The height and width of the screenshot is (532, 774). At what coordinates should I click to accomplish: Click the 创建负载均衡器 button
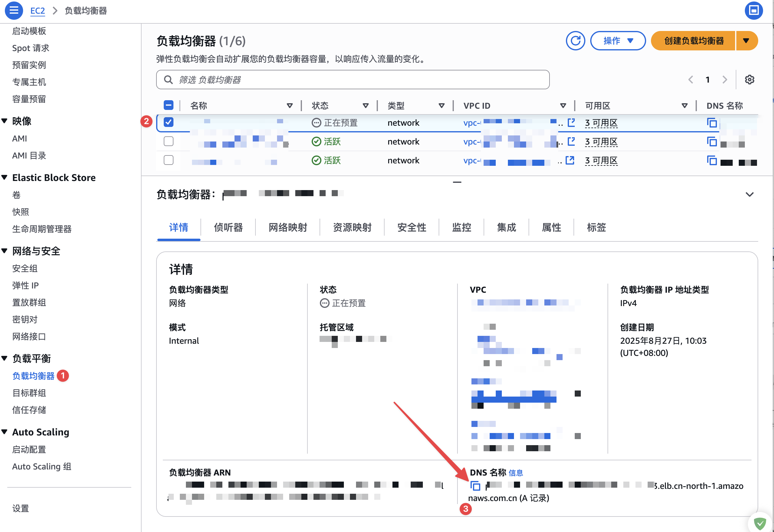[693, 41]
